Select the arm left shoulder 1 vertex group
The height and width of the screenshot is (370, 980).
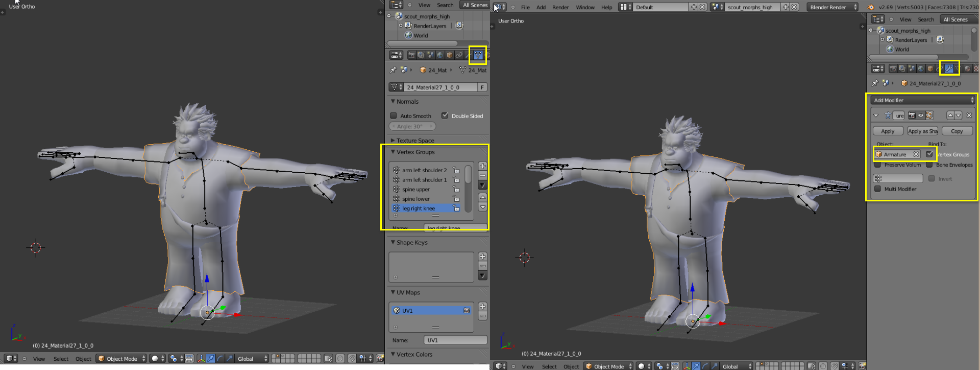coord(426,180)
